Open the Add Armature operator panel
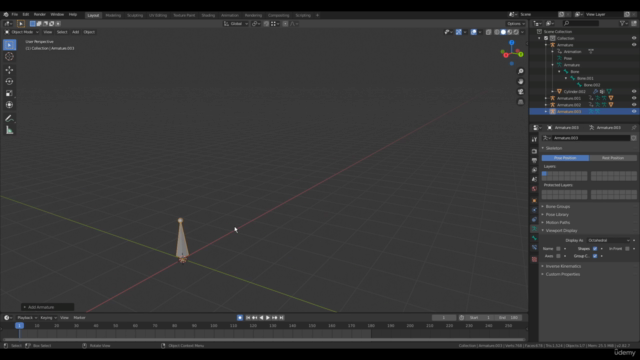Image resolution: width=640 pixels, height=360 pixels. tap(48, 307)
